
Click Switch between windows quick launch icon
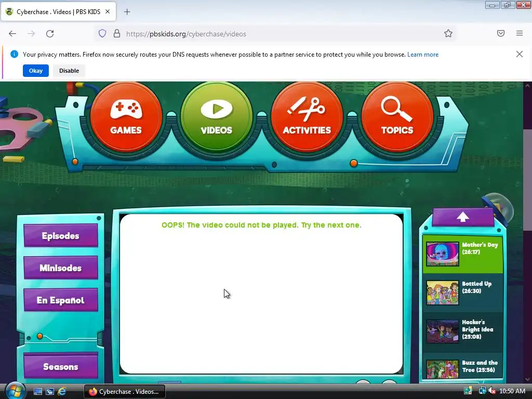click(50, 392)
